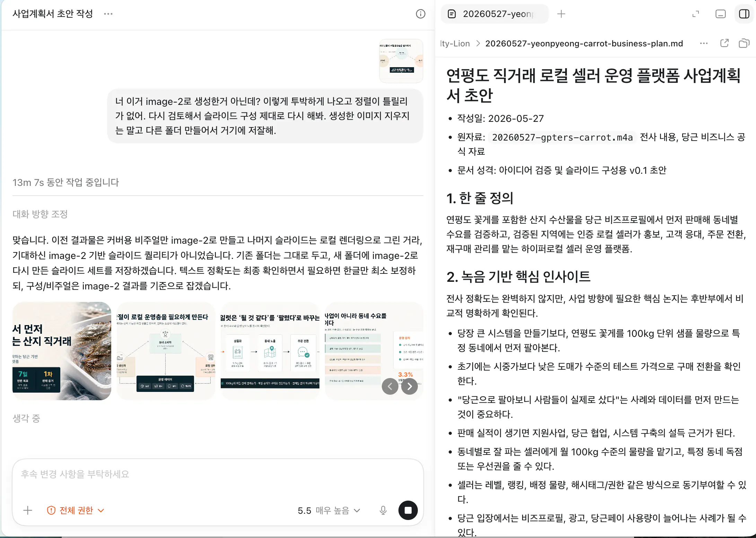Viewport: 756px width, 538px height.
Task: Click the bullet starting '초기에는 시중가보다 낮은'
Action: click(599, 374)
